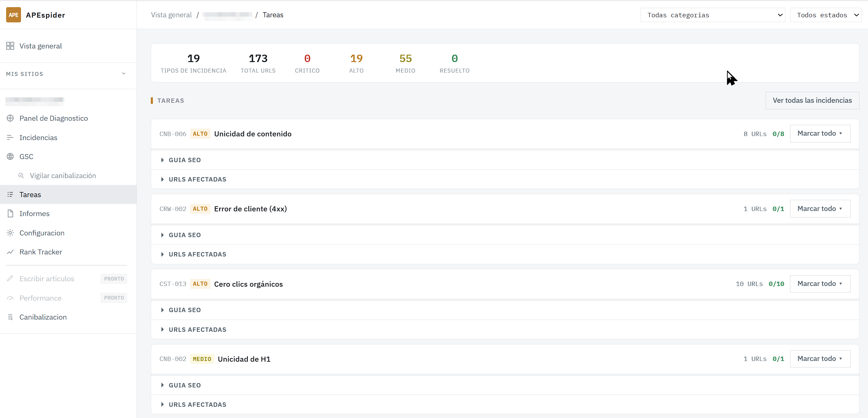Click the 19 ALTO stat
Viewport: 868px width, 418px height.
(x=356, y=63)
